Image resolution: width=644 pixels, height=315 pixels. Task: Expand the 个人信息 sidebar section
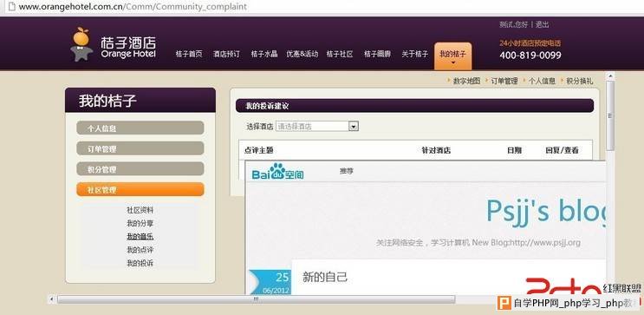(x=140, y=128)
